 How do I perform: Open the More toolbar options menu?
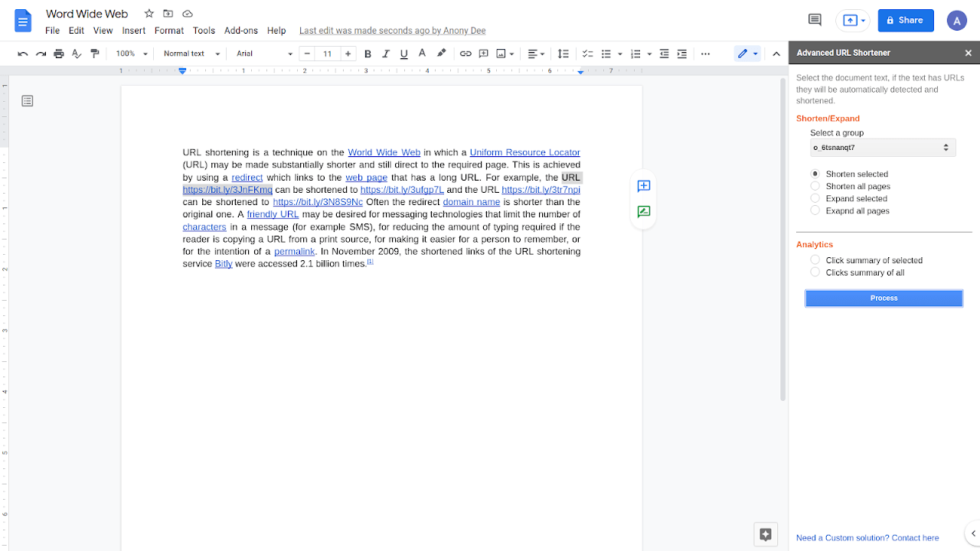click(705, 54)
